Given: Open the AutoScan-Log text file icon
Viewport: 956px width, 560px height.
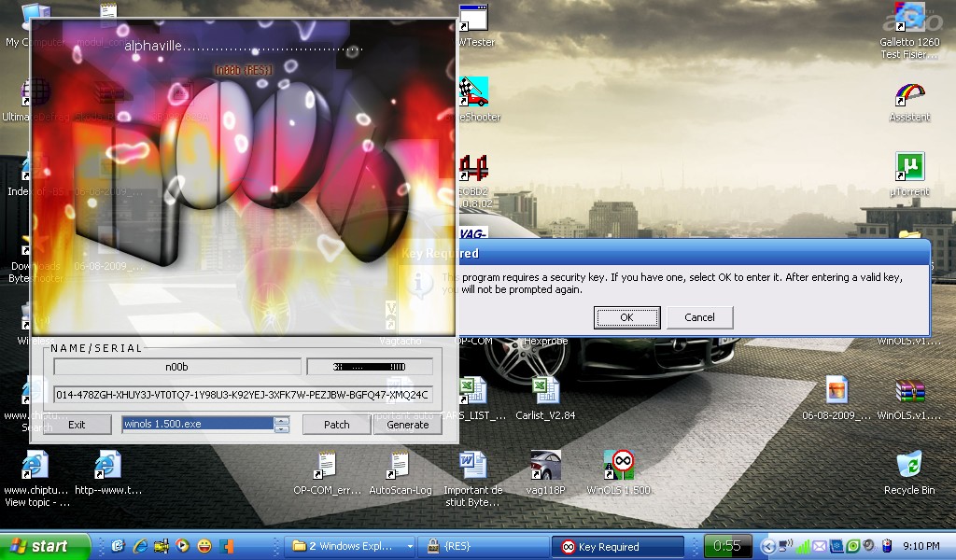Looking at the screenshot, I should pyautogui.click(x=400, y=465).
